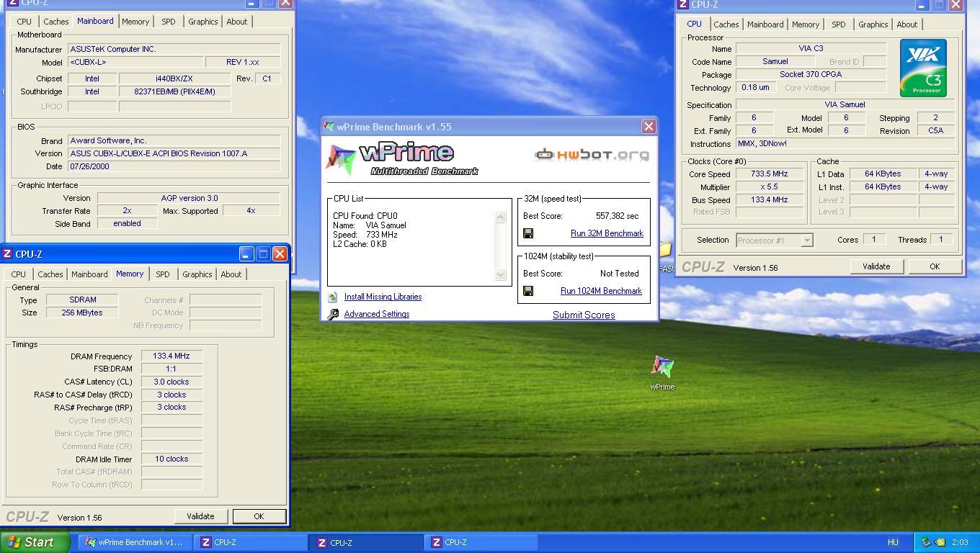Open Memory tab in CPU-Z processor window
This screenshot has width=980, height=553.
pyautogui.click(x=805, y=24)
